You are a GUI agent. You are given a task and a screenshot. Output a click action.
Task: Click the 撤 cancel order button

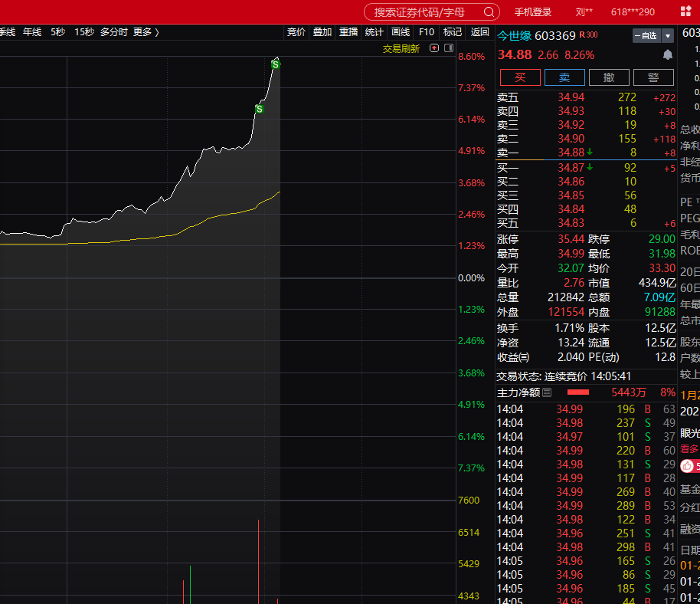pos(609,77)
